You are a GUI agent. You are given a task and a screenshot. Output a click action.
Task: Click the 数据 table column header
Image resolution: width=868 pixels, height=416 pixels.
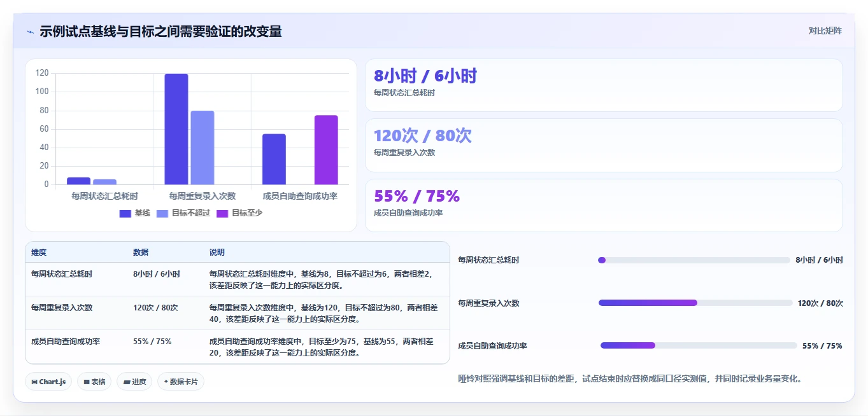(x=141, y=253)
